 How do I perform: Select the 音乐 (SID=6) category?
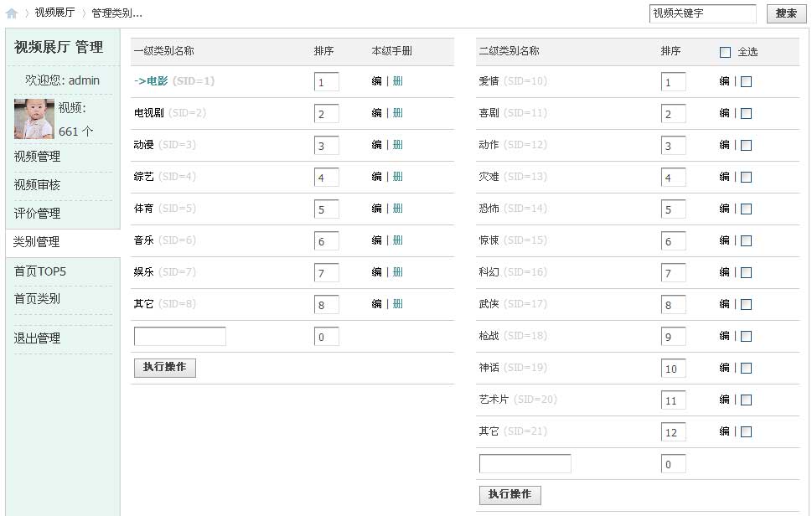(x=165, y=240)
